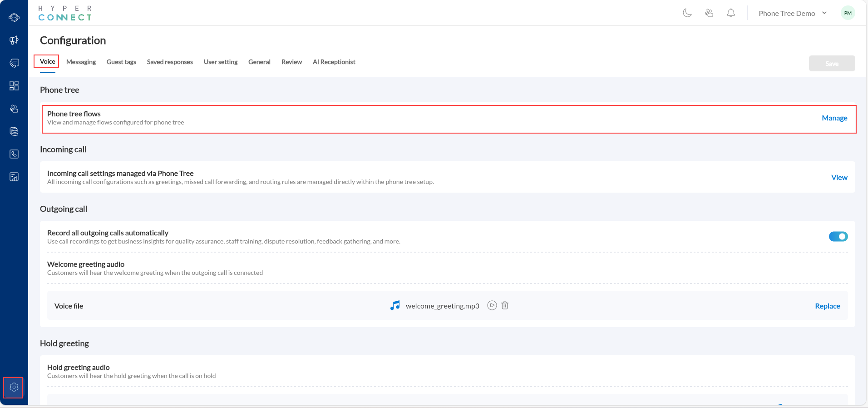Open the dashboard grid sidebar icon

pyautogui.click(x=14, y=86)
